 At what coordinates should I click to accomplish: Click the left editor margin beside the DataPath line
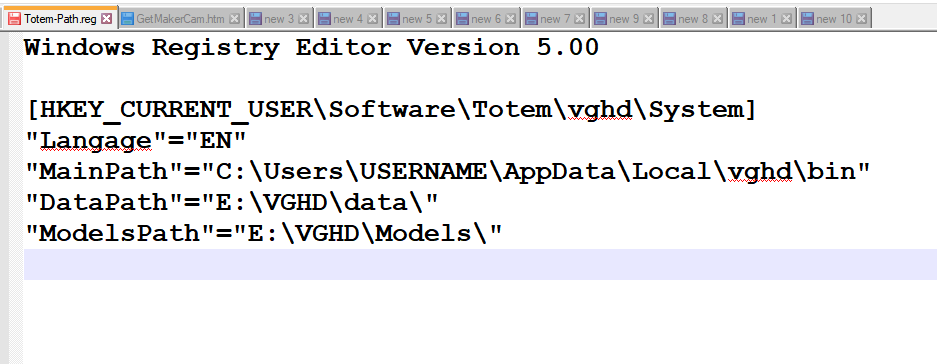(16, 203)
